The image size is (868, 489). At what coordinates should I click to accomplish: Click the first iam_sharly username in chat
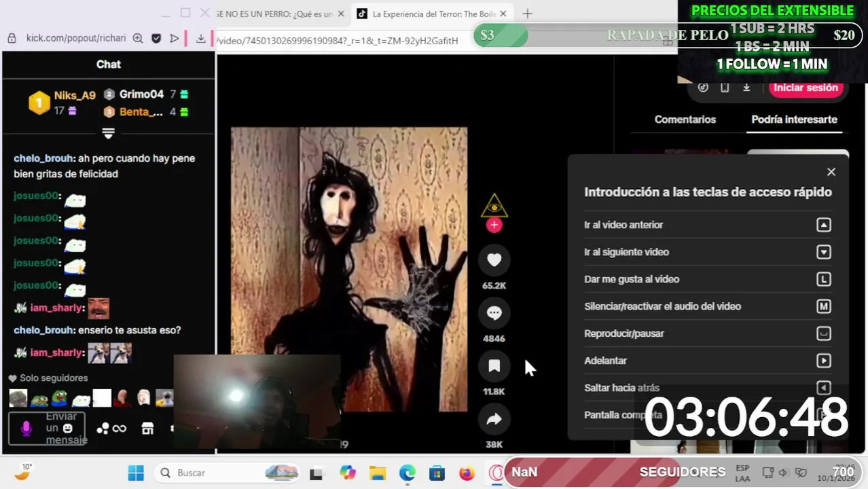[56, 308]
